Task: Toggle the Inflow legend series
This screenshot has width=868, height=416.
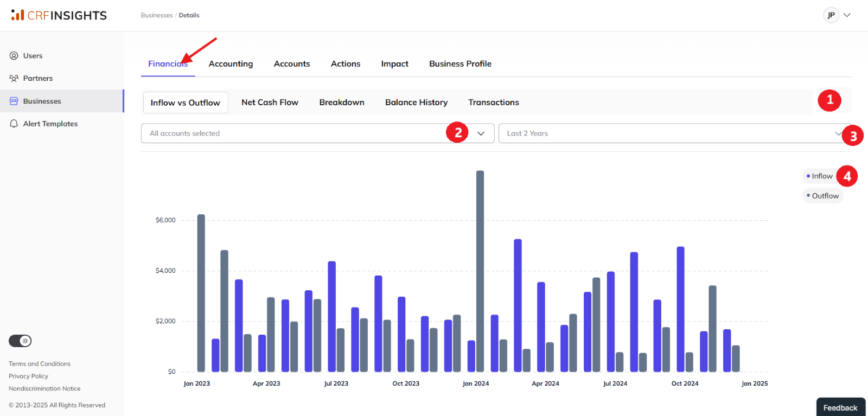Action: (820, 176)
